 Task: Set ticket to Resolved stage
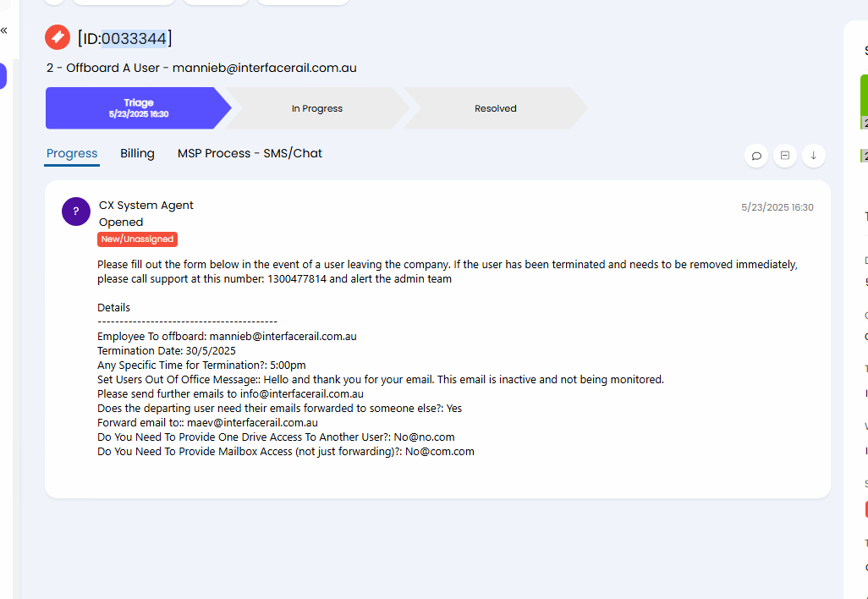click(x=496, y=108)
